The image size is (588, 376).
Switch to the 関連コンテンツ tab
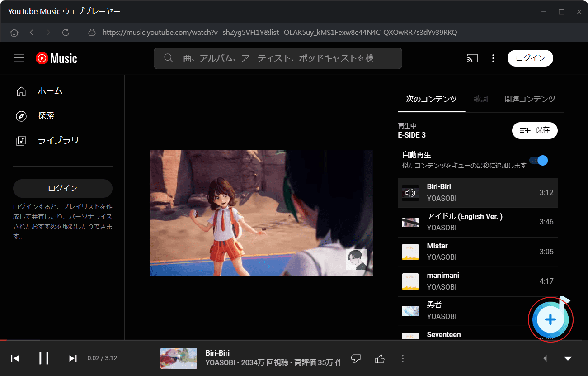click(x=530, y=99)
